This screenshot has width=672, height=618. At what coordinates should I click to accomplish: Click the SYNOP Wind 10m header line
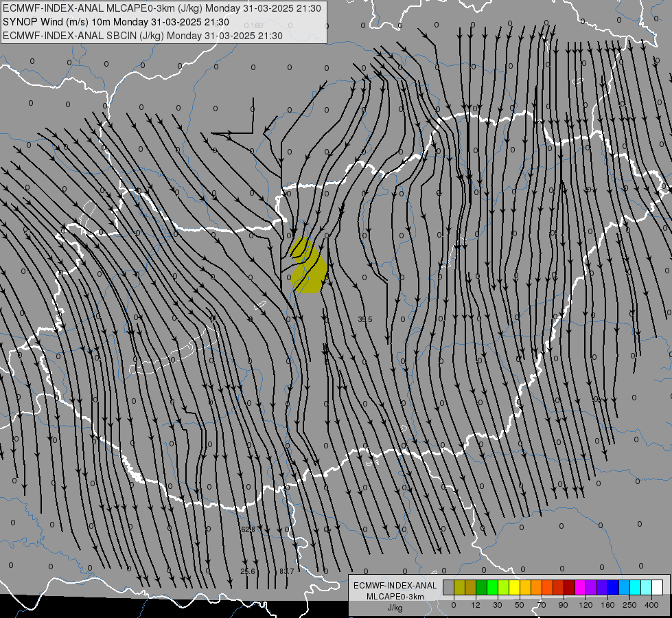(116, 22)
